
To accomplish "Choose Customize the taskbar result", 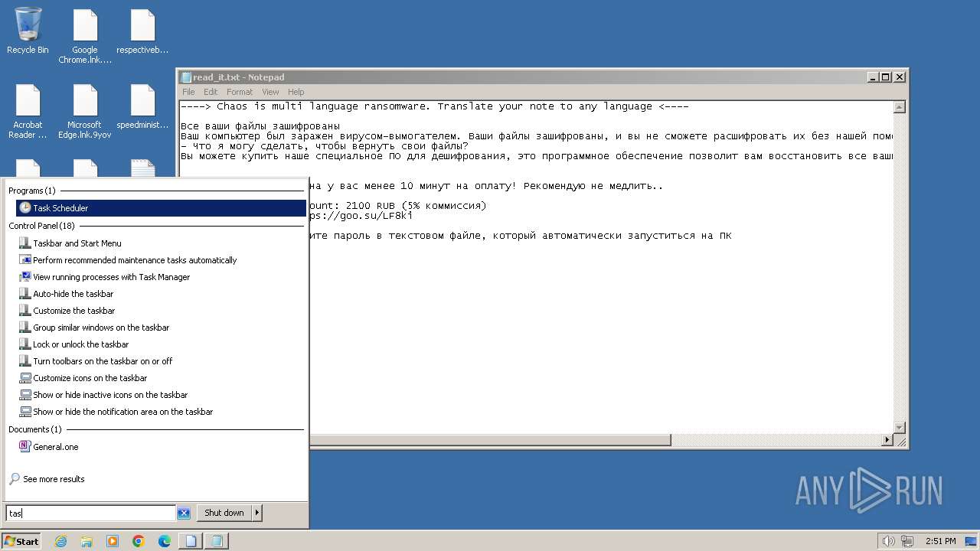I will [73, 311].
